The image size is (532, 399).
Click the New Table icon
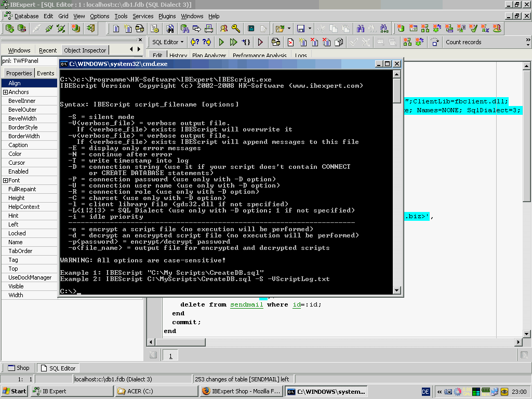[413, 29]
